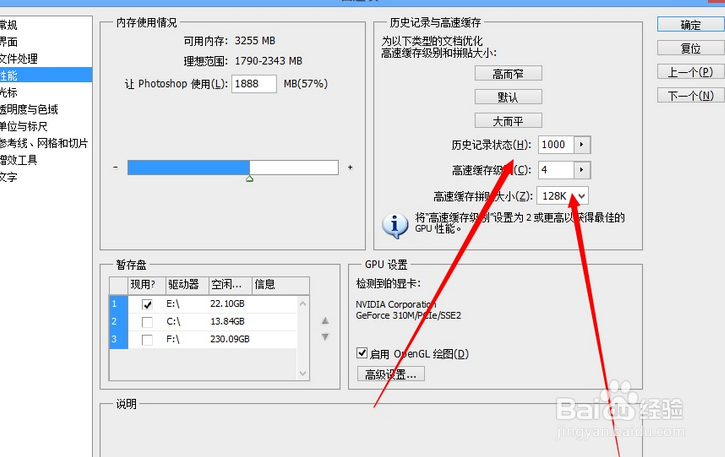Viewport: 725px width, 457px height.
Task: Select 参考线、网格和切片 category
Action: [44, 143]
